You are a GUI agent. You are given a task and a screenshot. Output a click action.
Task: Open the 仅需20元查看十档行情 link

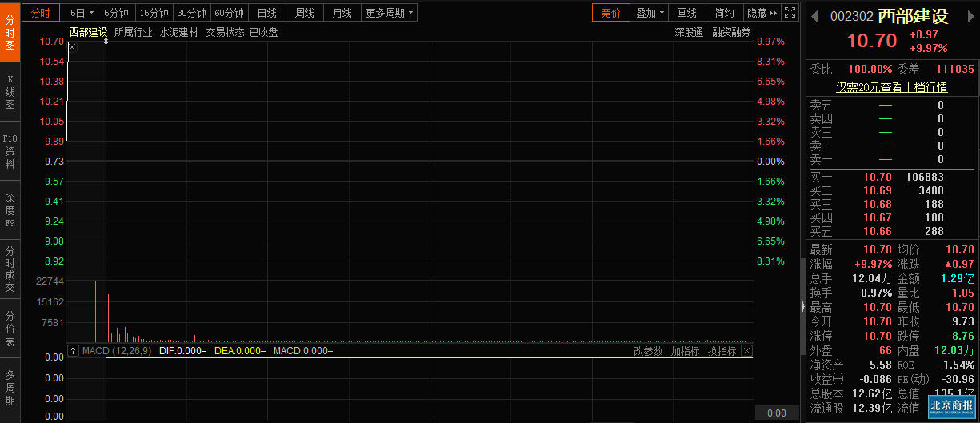click(891, 87)
